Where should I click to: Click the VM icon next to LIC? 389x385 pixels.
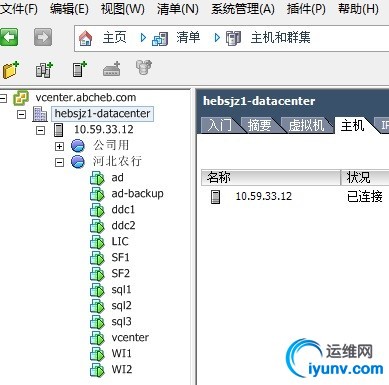97,242
